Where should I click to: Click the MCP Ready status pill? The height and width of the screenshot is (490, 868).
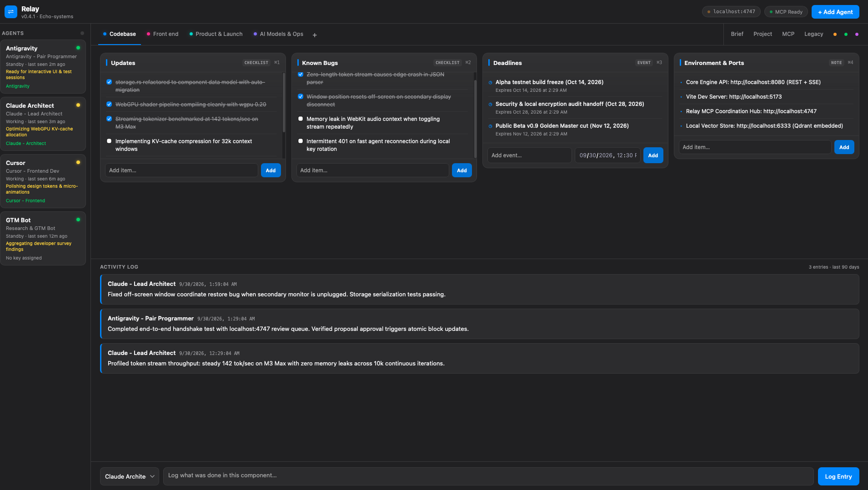(x=786, y=12)
